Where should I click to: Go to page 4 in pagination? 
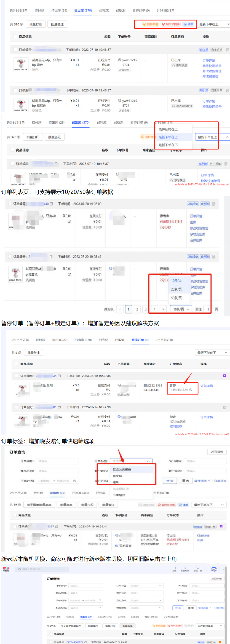coord(154,309)
